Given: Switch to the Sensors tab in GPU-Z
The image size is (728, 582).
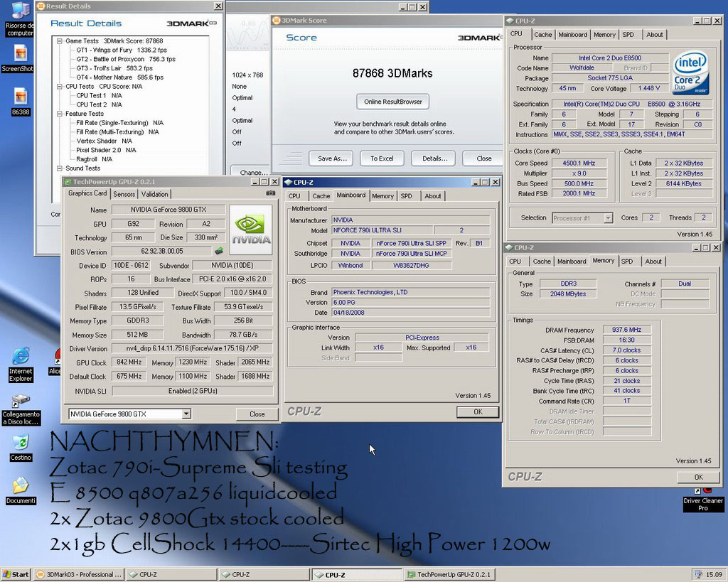Looking at the screenshot, I should [124, 194].
